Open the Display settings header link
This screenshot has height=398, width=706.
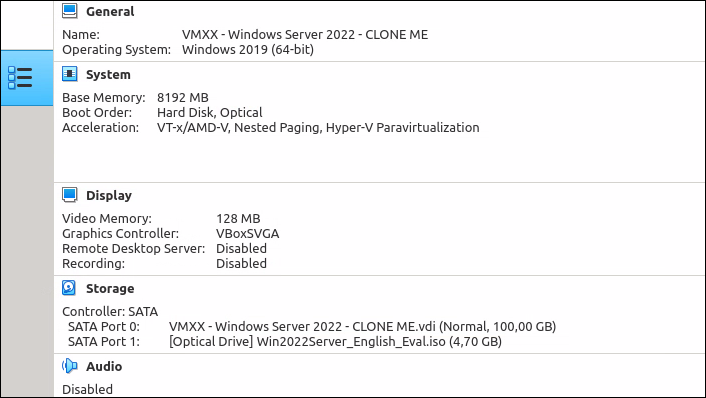click(x=109, y=195)
